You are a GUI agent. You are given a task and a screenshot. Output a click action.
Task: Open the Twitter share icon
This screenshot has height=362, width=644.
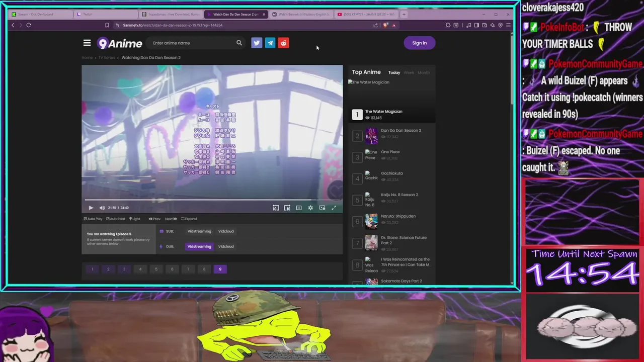[257, 43]
